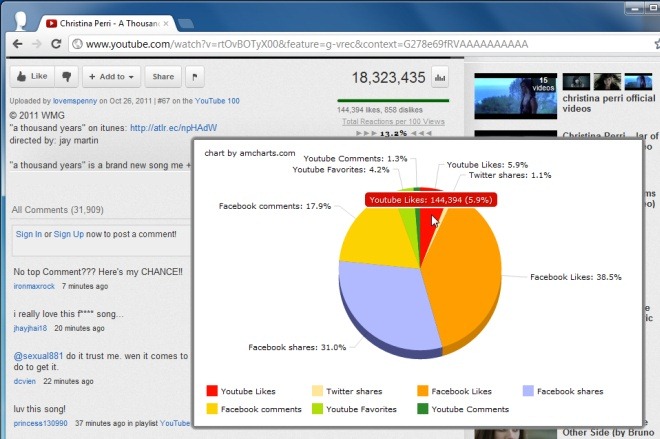Open commenter jhayjhai18's profile
The image size is (660, 439).
point(30,328)
